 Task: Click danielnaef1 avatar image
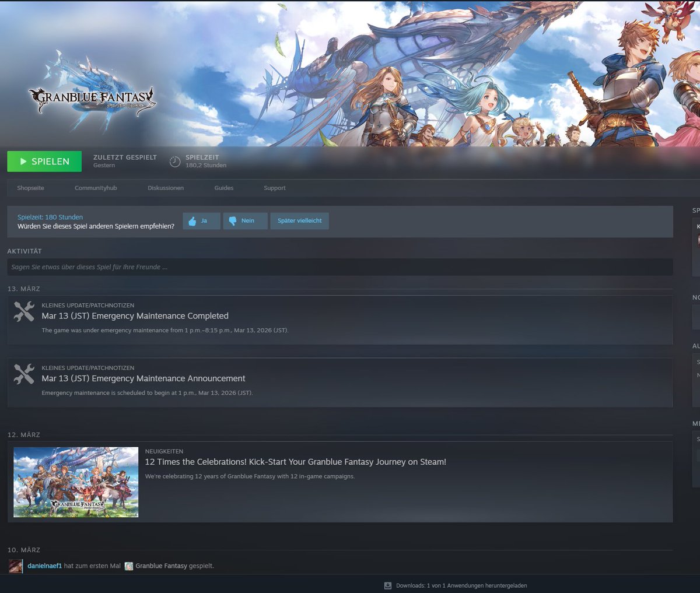16,566
